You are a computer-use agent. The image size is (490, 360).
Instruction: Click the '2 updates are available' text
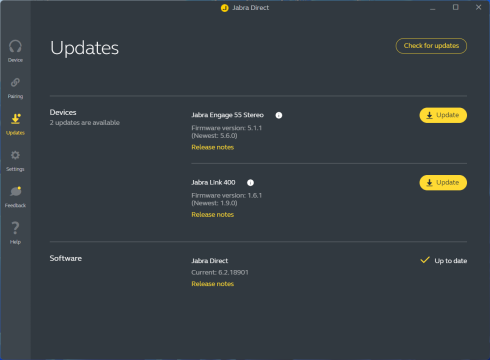(x=85, y=123)
